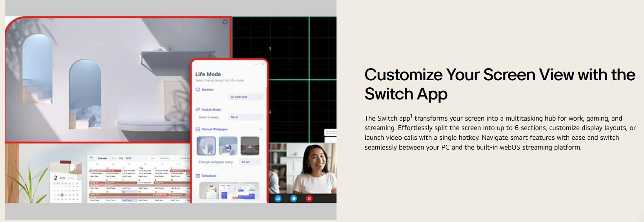Select the second wallpaper thumbnail
The width and height of the screenshot is (644, 222).
pyautogui.click(x=228, y=146)
